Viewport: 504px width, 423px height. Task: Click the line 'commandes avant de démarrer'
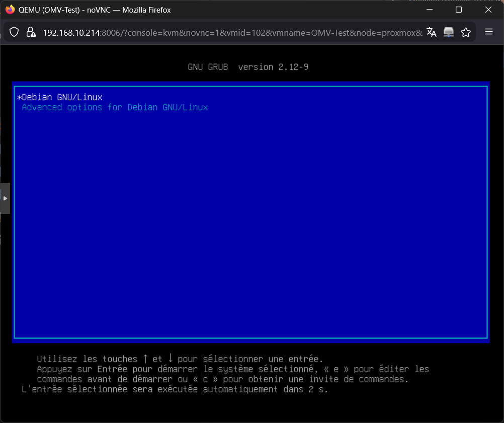(223, 379)
